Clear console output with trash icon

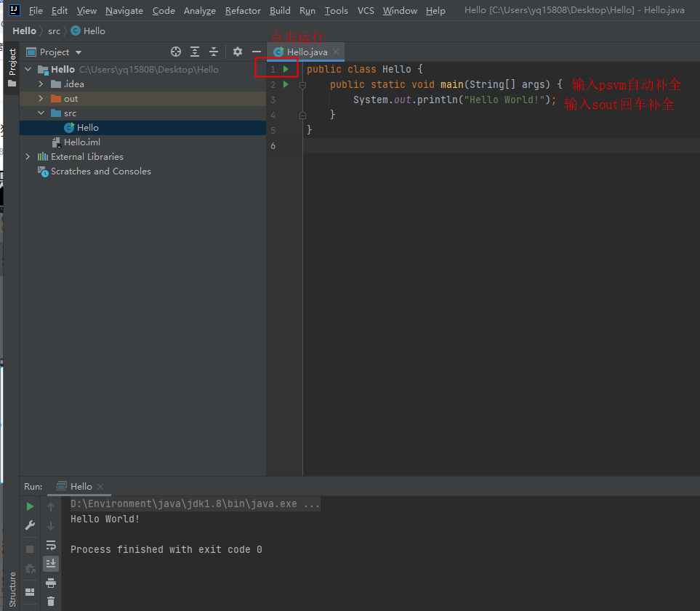(x=51, y=602)
